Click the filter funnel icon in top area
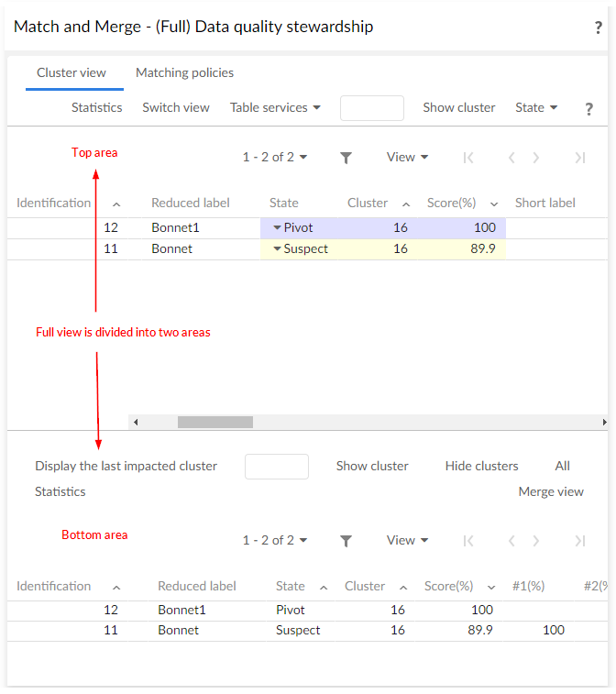This screenshot has height=694, width=616. pos(346,158)
